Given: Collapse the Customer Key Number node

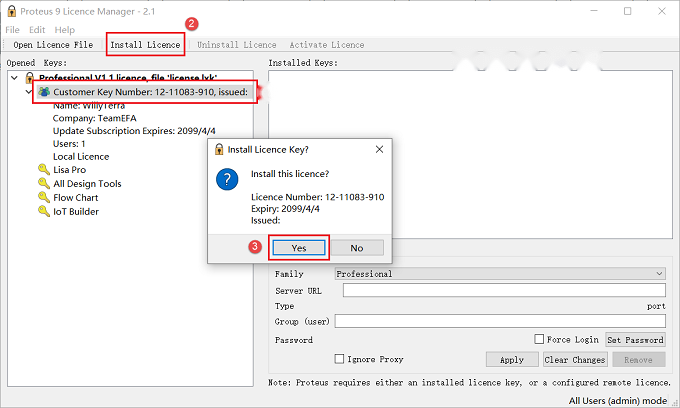Looking at the screenshot, I should pyautogui.click(x=29, y=92).
